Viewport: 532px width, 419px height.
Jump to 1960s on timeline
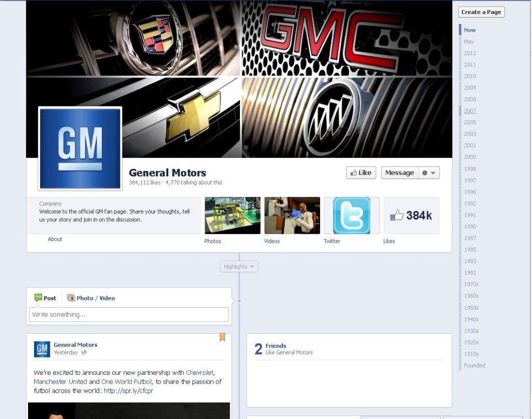point(471,296)
